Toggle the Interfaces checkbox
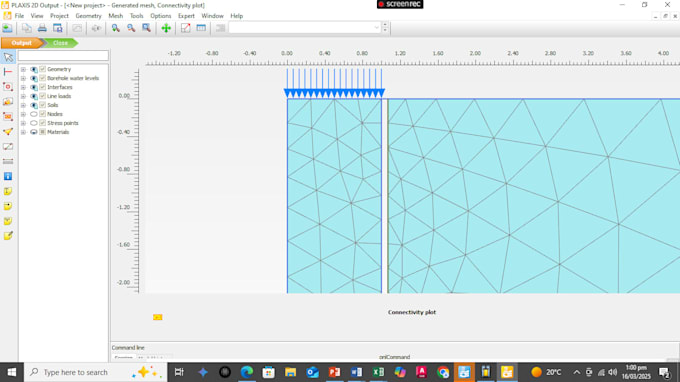The image size is (680, 382). pyautogui.click(x=42, y=87)
